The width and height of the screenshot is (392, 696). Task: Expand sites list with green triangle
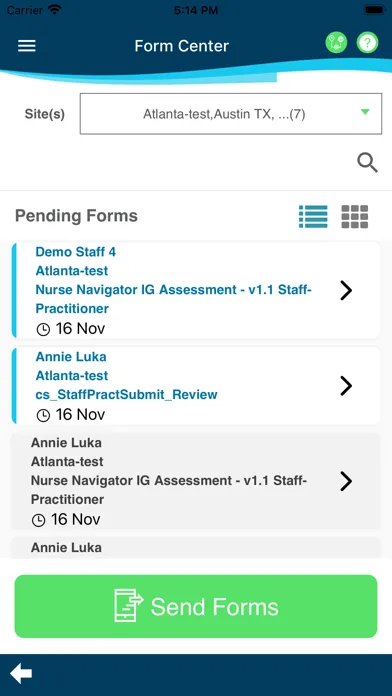pyautogui.click(x=365, y=112)
